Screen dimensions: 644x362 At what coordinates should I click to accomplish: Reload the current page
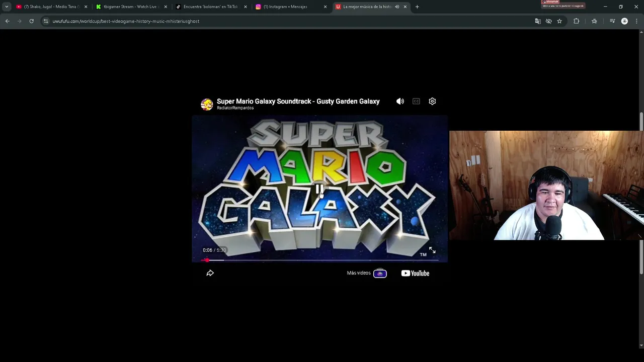click(31, 21)
